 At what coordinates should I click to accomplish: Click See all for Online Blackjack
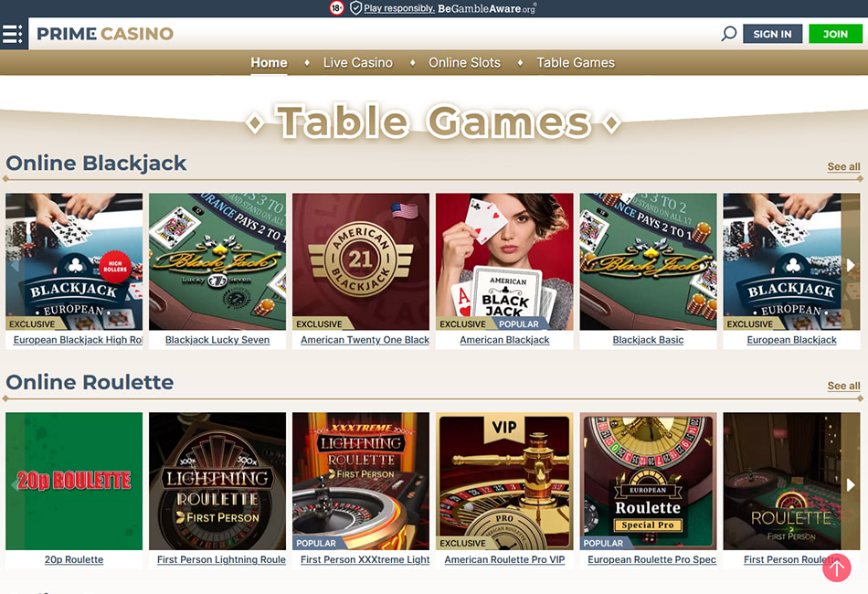pos(843,166)
